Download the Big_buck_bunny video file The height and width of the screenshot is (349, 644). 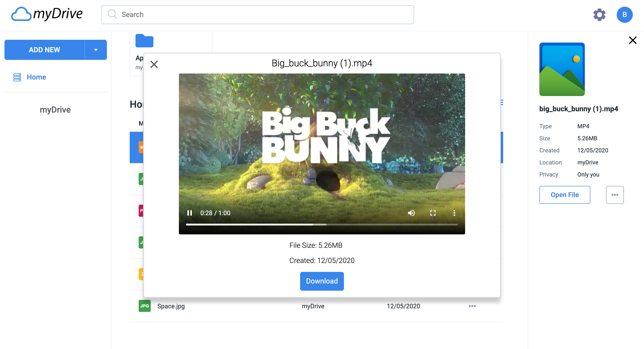[x=322, y=281]
